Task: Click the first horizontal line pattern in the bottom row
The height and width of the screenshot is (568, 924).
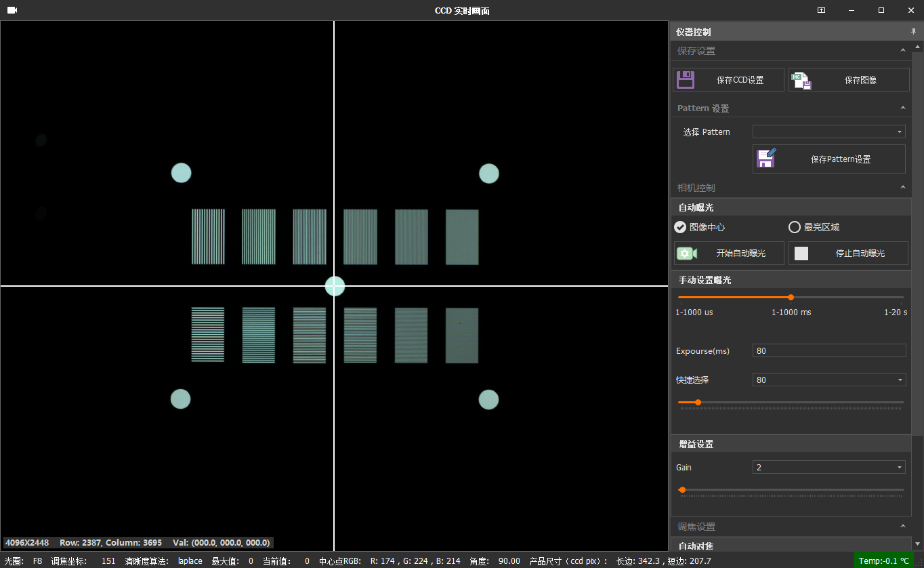Action: tap(207, 335)
